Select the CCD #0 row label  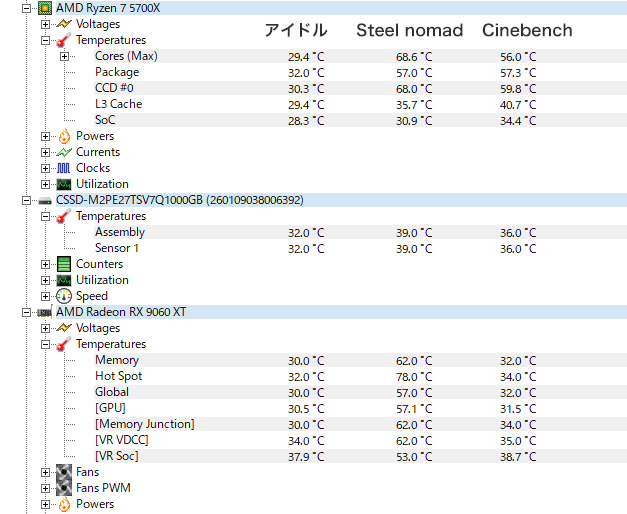tap(114, 88)
